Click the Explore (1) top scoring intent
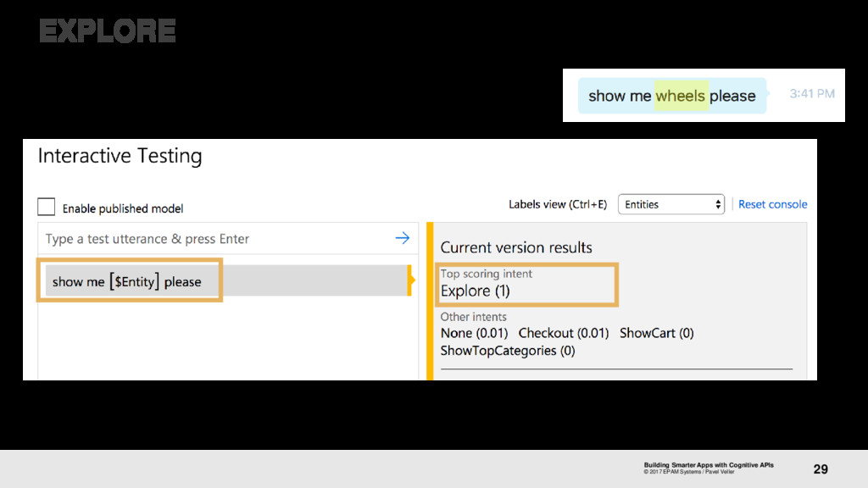868x488 pixels. click(475, 291)
